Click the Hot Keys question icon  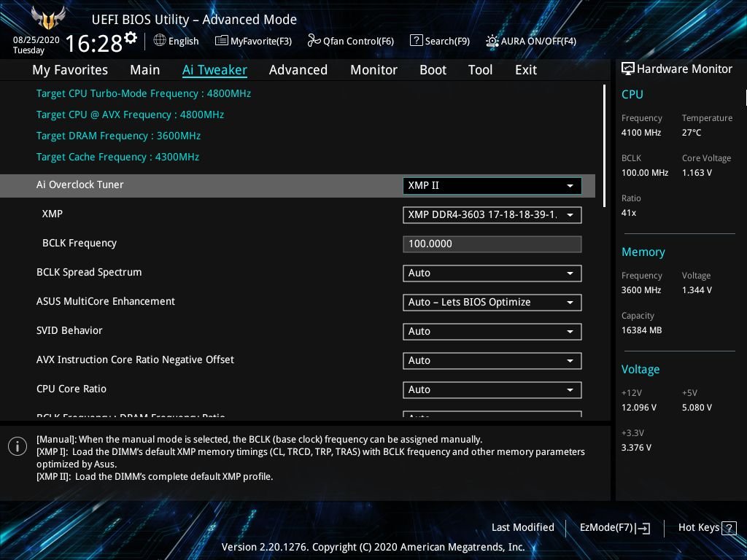pos(729,528)
